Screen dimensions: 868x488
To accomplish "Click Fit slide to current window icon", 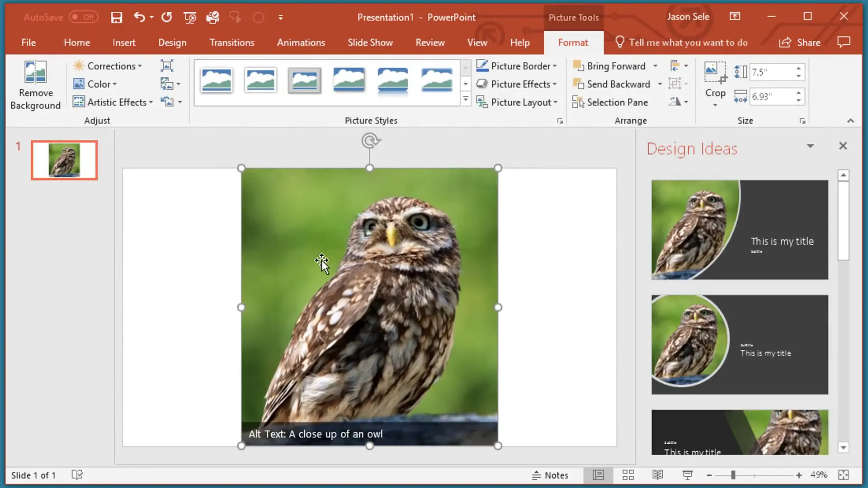I will 844,475.
